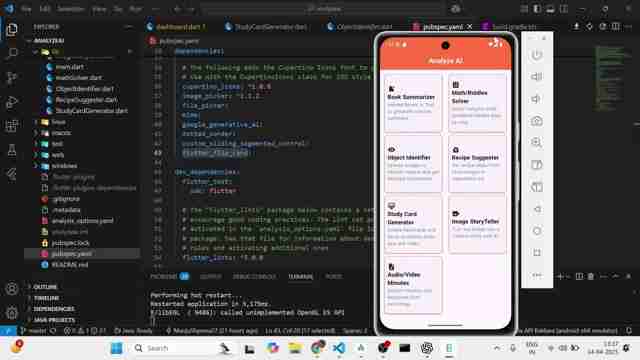Expand the JAVA PROJECTS section
The height and width of the screenshot is (360, 640).
54,320
